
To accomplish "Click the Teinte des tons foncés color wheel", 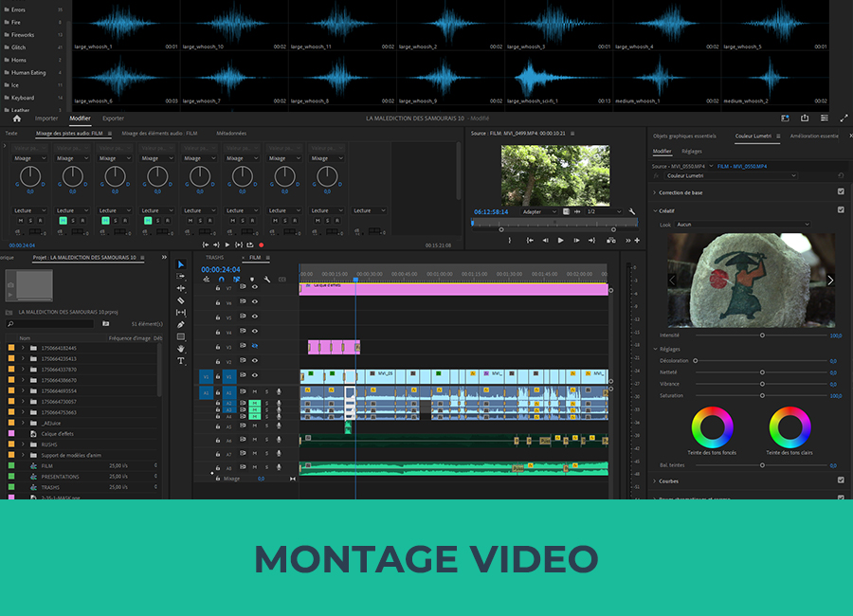I will point(712,426).
